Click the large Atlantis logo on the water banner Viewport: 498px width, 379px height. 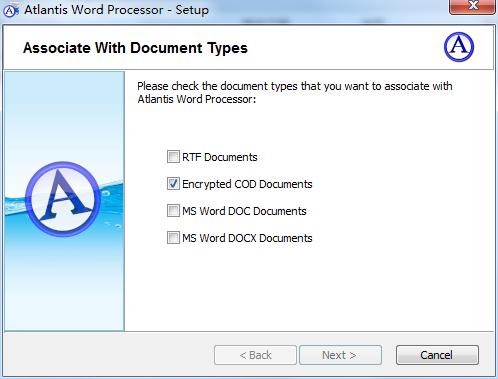pos(63,199)
